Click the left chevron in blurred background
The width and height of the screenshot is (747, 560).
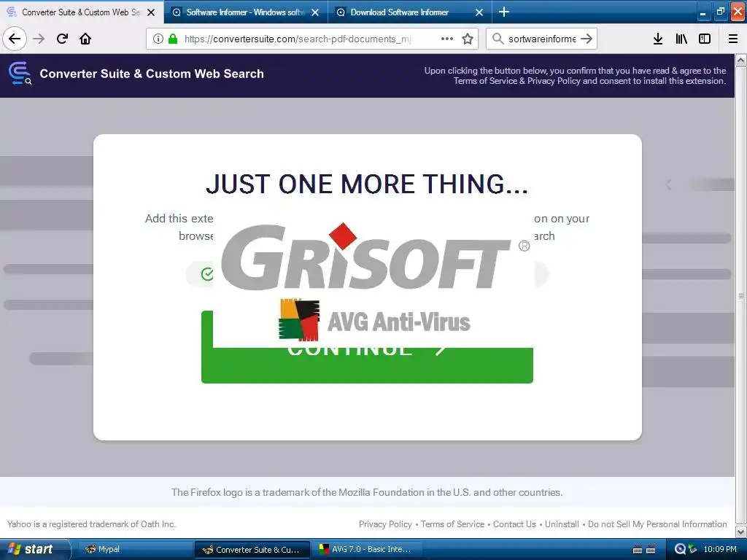click(669, 184)
